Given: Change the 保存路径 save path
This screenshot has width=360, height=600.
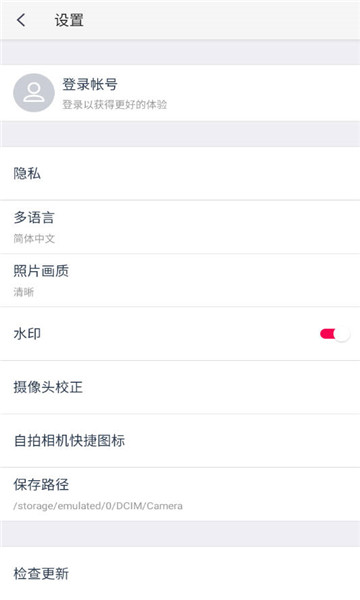Looking at the screenshot, I should tap(180, 494).
